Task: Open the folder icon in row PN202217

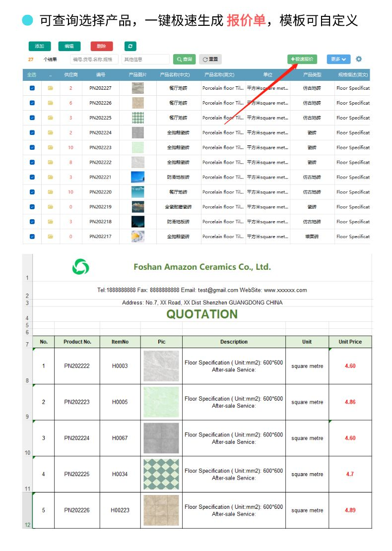Action: click(x=50, y=237)
